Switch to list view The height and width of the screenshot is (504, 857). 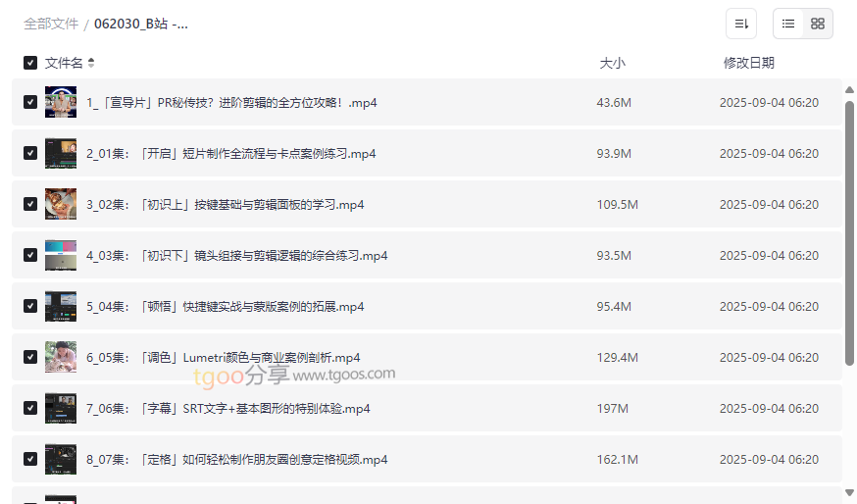click(x=788, y=24)
